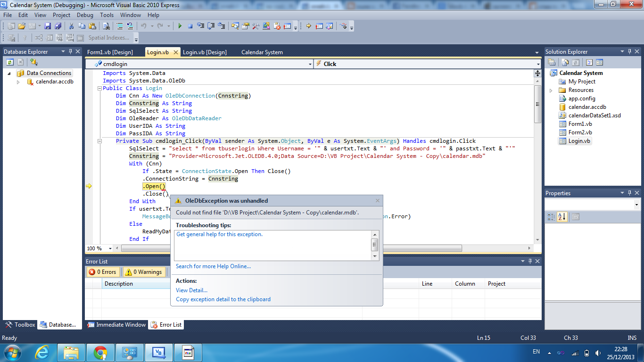Open the Debug menu
644x362 pixels.
click(x=85, y=15)
